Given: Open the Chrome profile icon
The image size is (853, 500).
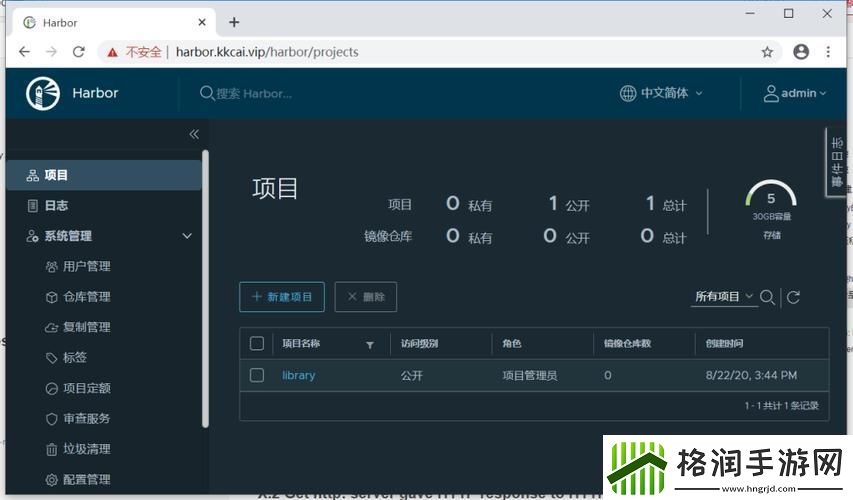Looking at the screenshot, I should [801, 52].
